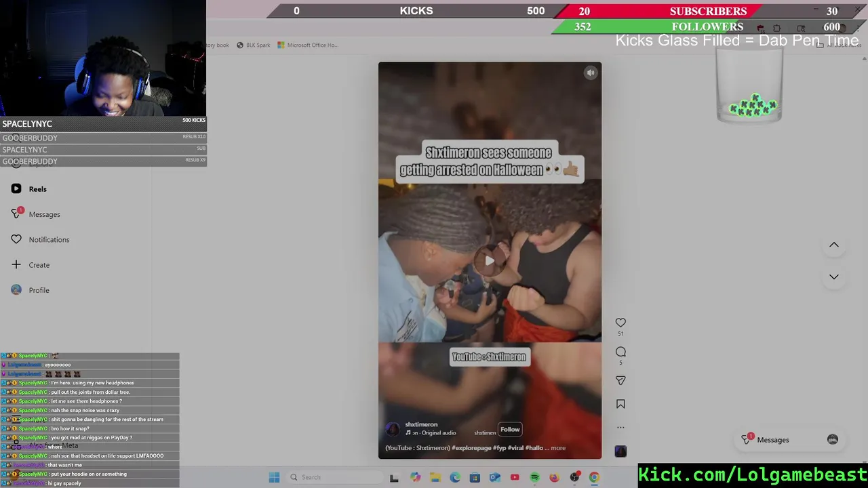Open BLK Spark bookmark
This screenshot has width=868, height=488.
pos(253,45)
